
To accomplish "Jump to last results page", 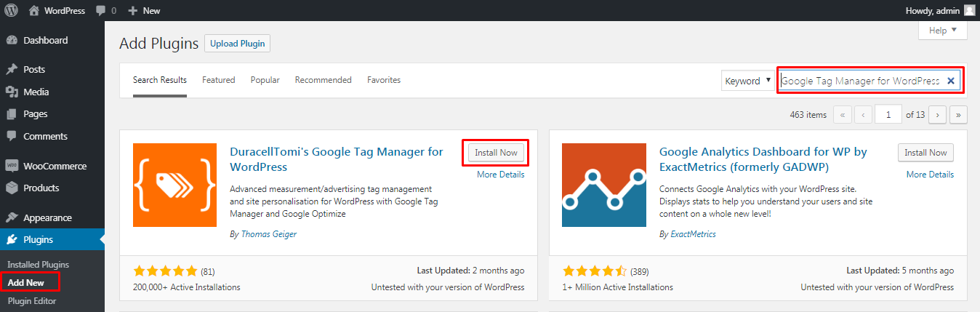I will (x=959, y=114).
